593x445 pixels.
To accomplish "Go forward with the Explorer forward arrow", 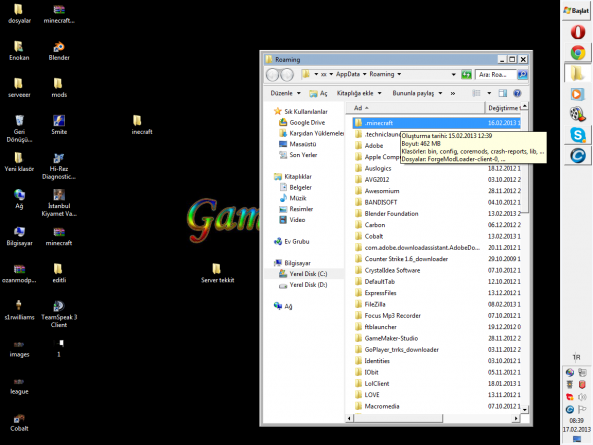I will [287, 74].
